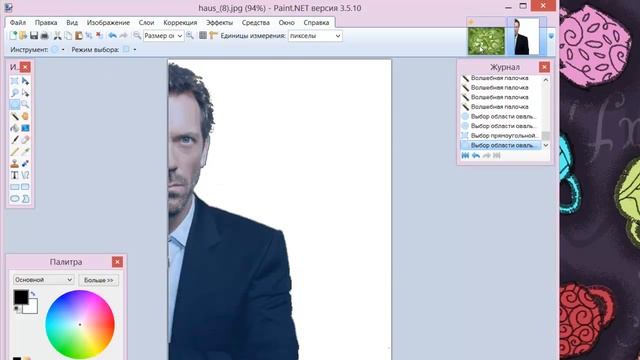Open the Эффекты menu
640x360 pixels.
[x=219, y=22]
